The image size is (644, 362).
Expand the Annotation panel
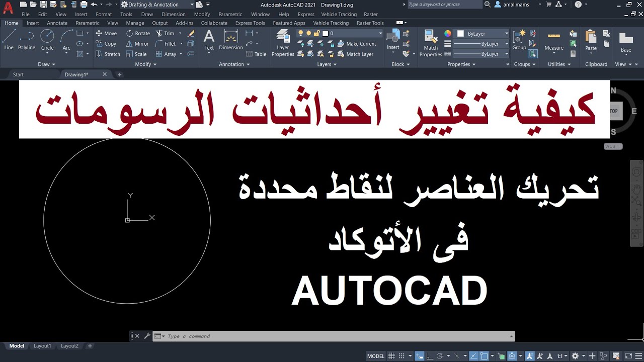(x=234, y=64)
